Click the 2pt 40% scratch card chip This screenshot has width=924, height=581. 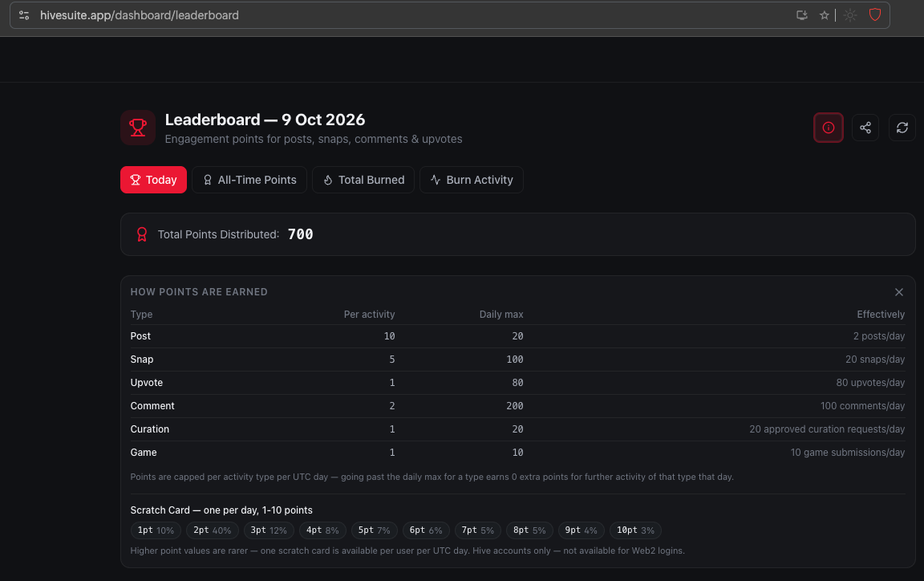tap(212, 530)
